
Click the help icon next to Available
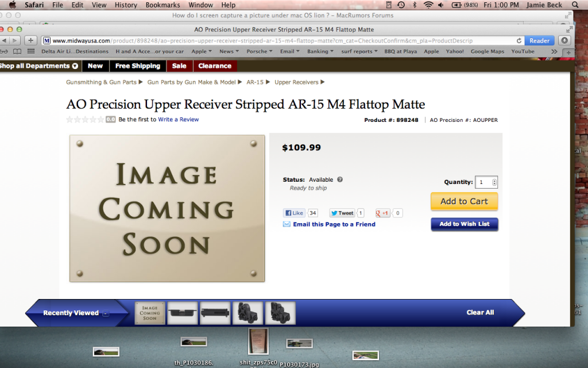pos(340,179)
